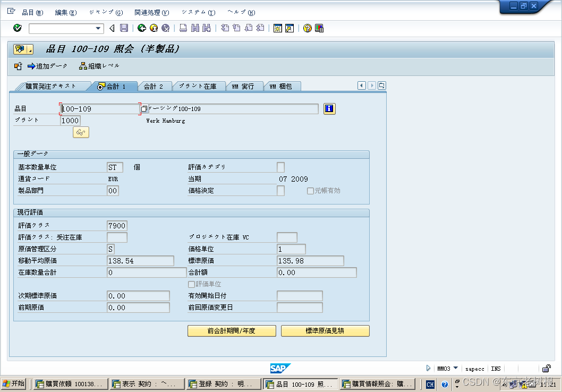
Task: Click the First Page icon
Action: 225,28
